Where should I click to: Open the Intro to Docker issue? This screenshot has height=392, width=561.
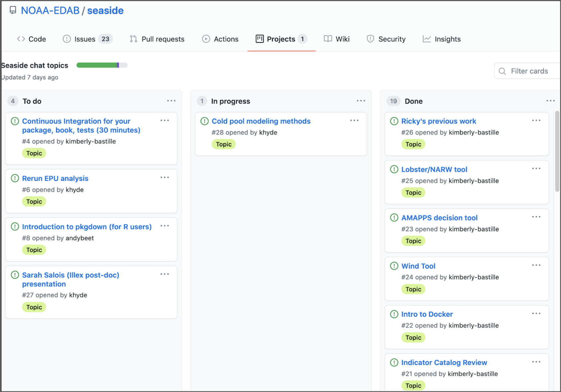point(427,314)
